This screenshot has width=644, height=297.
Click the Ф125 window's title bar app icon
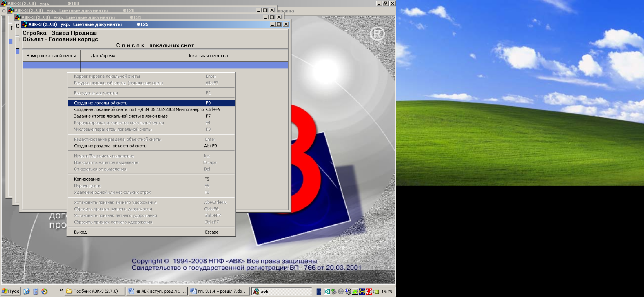tap(24, 24)
